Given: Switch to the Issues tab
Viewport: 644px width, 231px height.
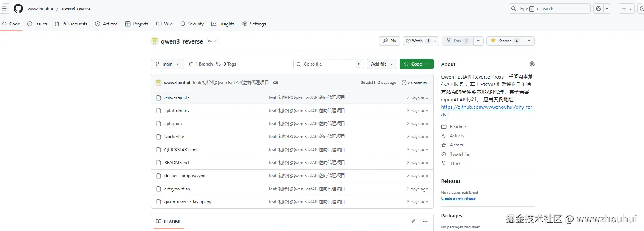Looking at the screenshot, I should [37, 24].
